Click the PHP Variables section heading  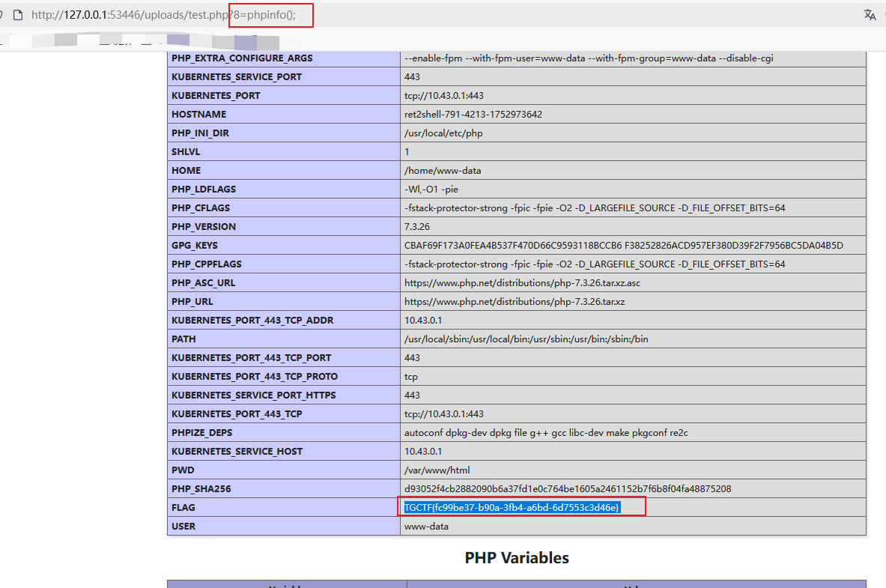pyautogui.click(x=517, y=558)
